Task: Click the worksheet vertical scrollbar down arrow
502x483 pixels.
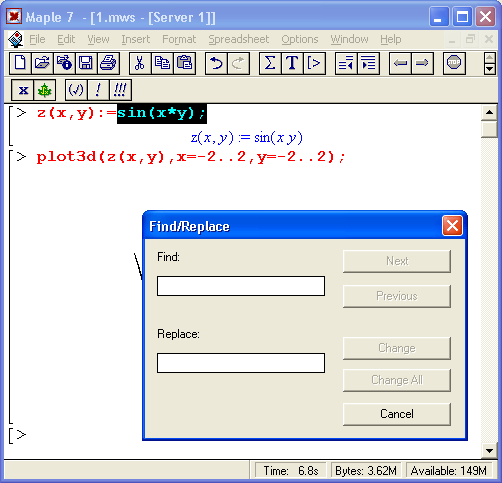Action: [489, 451]
